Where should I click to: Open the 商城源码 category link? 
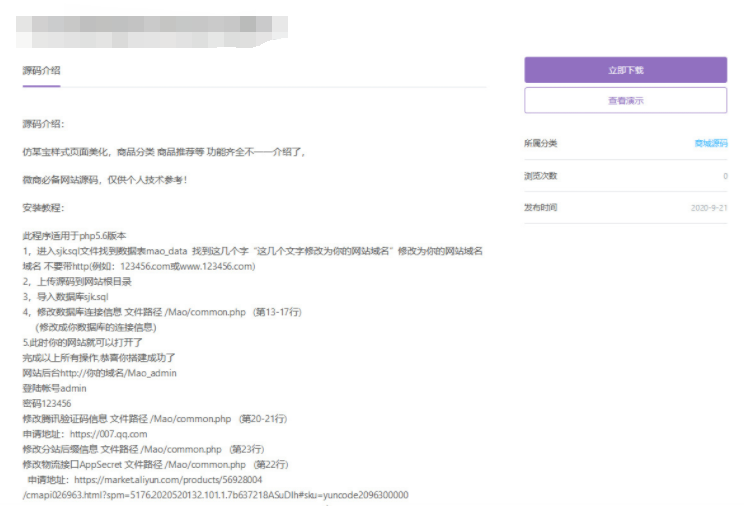pyautogui.click(x=711, y=144)
